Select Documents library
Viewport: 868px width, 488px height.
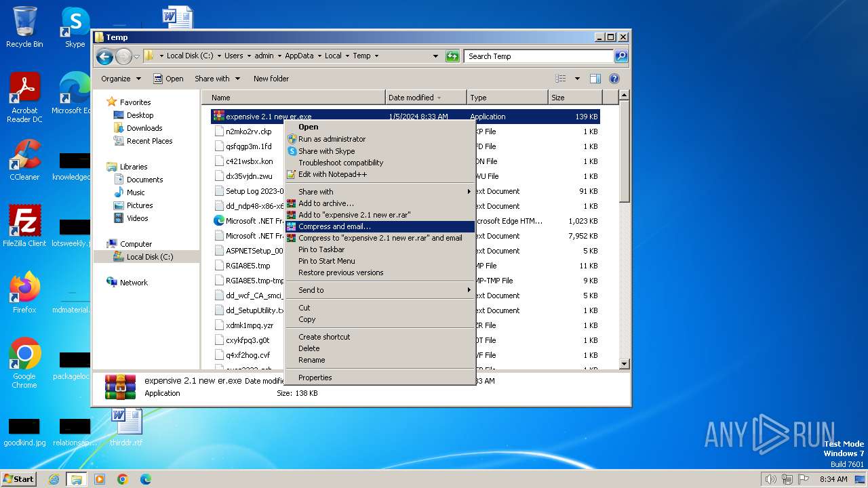pyautogui.click(x=144, y=180)
